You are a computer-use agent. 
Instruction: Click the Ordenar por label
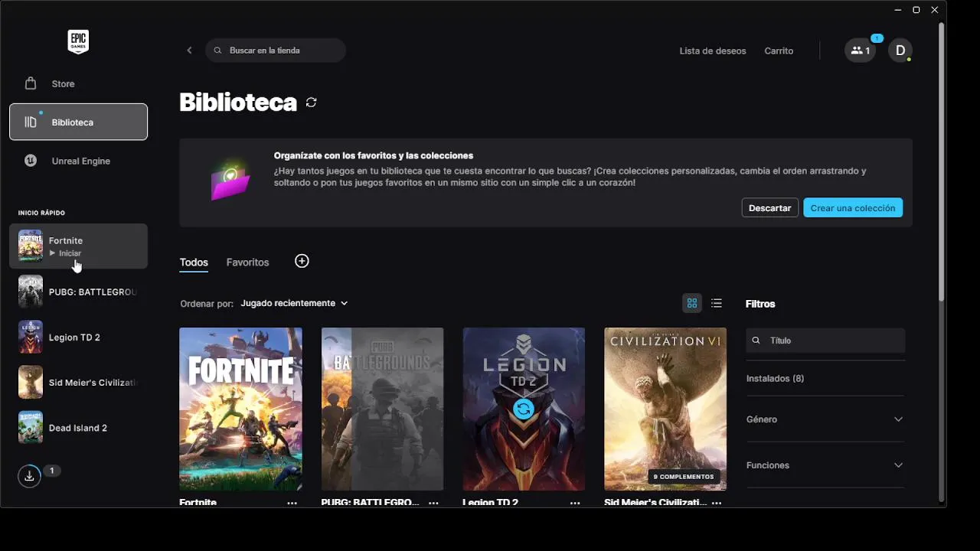(207, 304)
